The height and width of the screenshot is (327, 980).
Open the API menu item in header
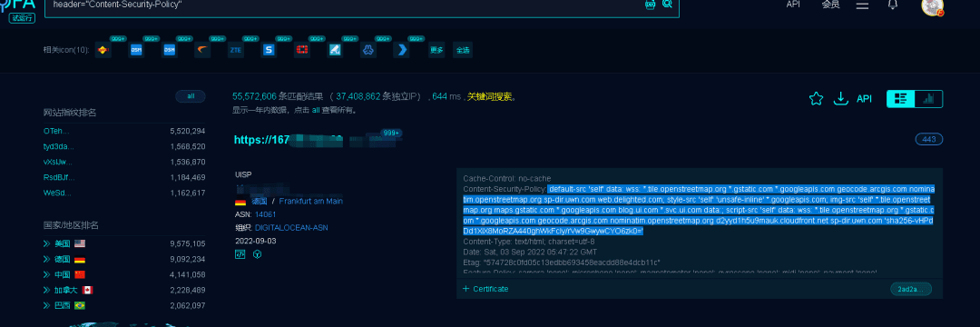(x=793, y=4)
